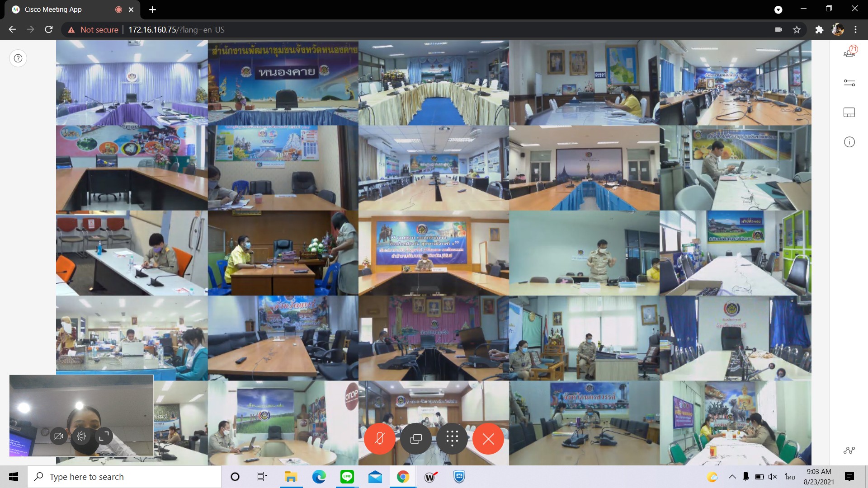Screen dimensions: 868x488
Task: Open LINE app from taskbar
Action: pos(347,477)
